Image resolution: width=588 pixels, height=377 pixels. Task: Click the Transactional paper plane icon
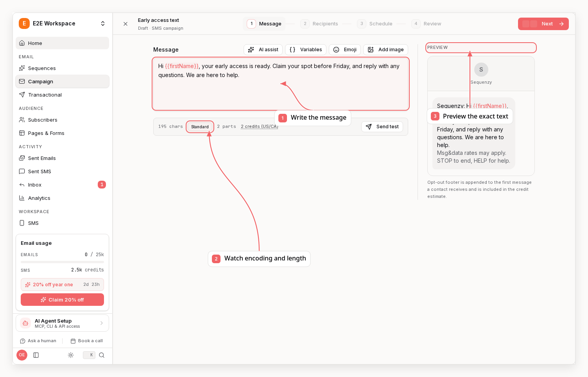22,95
